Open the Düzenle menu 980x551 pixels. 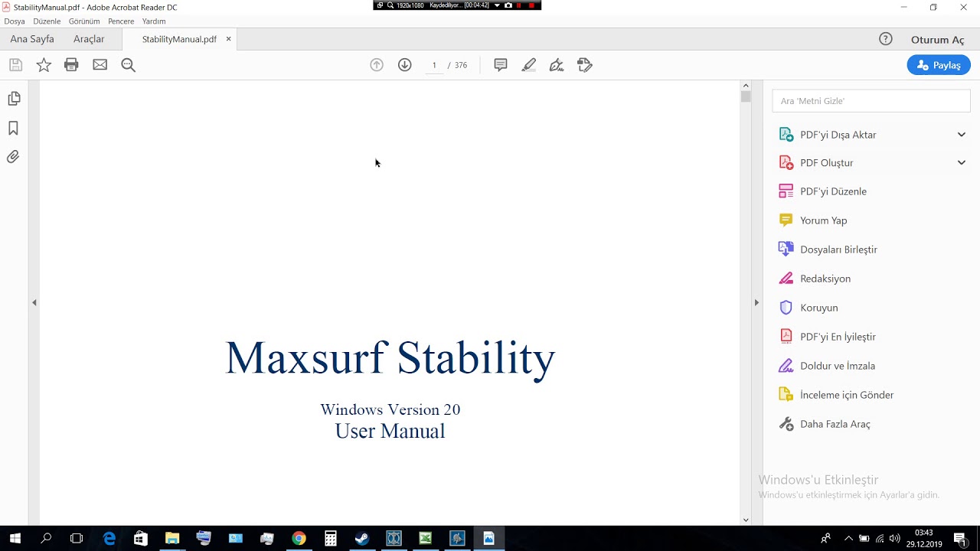pos(47,21)
